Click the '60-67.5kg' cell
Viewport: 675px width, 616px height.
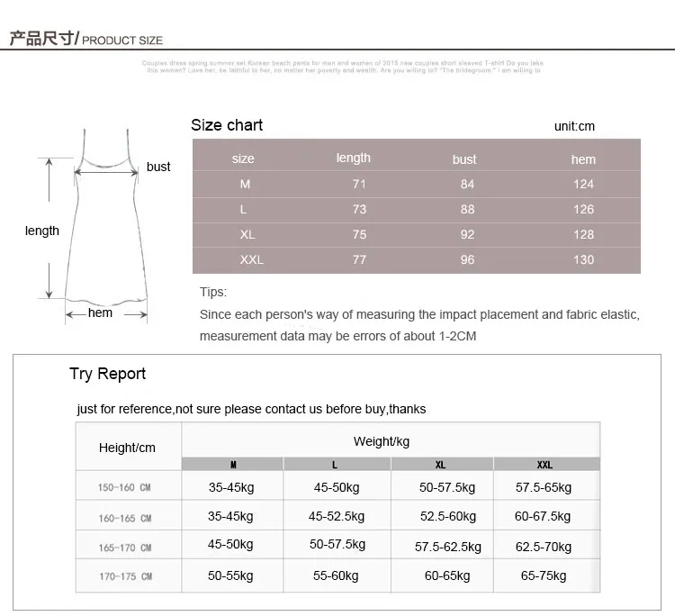[x=543, y=516]
